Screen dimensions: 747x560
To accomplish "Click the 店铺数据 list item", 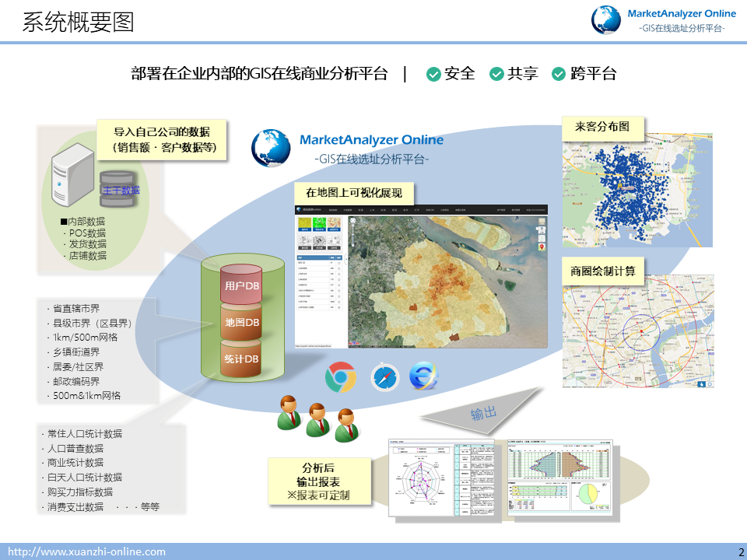I will coord(85,256).
